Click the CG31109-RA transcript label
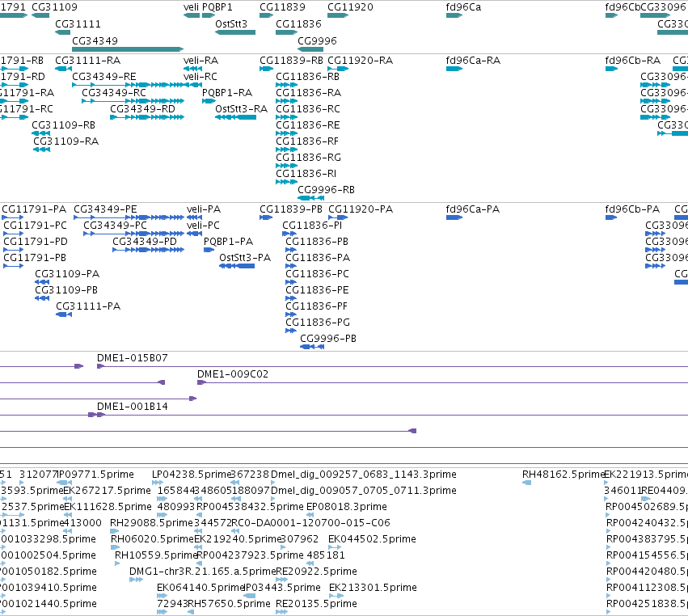This screenshot has width=688, height=616. click(x=65, y=141)
